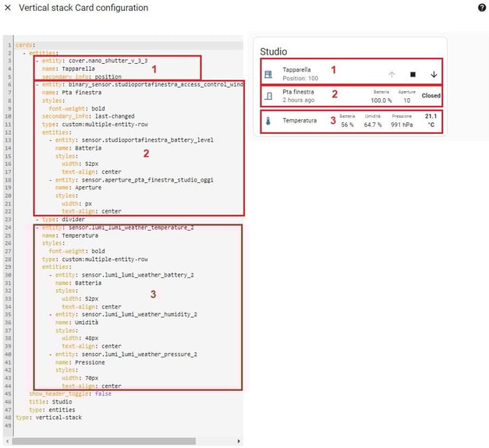Open the Tapparella cover with up arrow

[392, 75]
